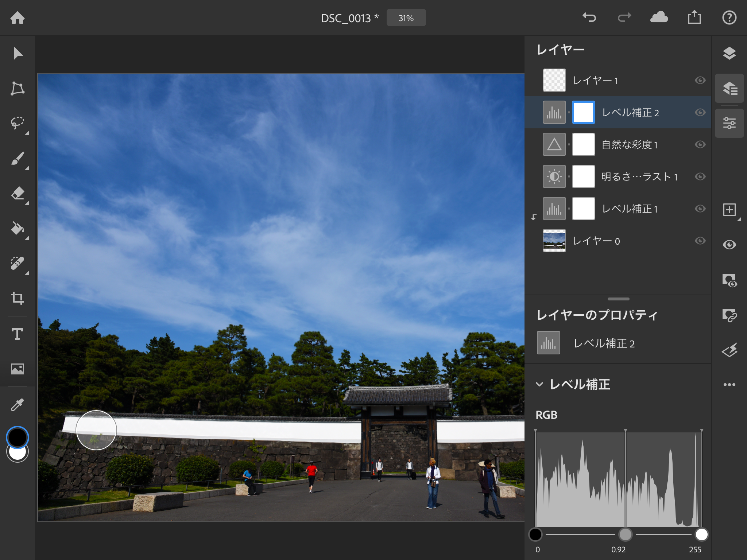Select the Move tool

[17, 53]
